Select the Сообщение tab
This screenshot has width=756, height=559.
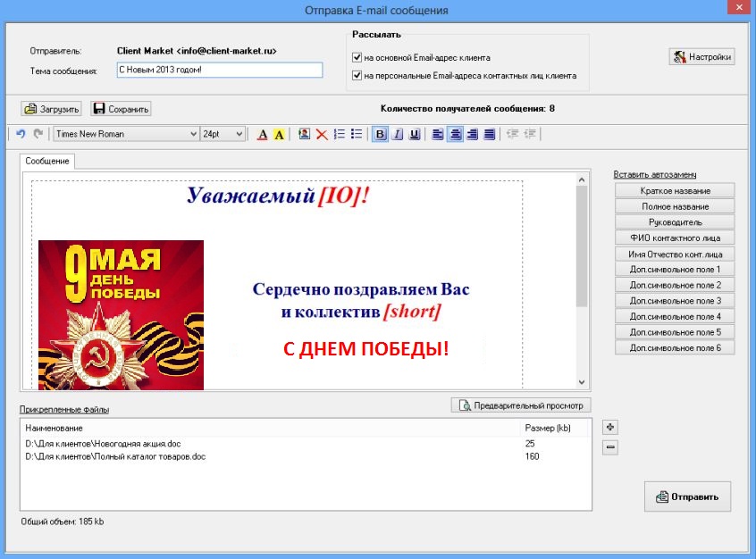pos(47,161)
